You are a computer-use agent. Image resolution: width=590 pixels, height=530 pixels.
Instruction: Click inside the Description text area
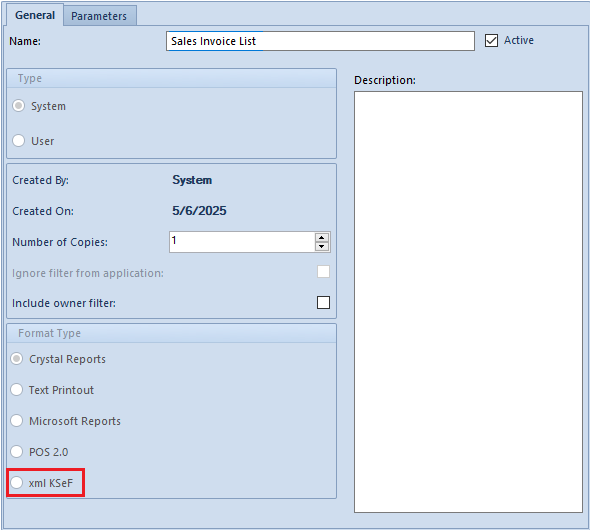468,302
